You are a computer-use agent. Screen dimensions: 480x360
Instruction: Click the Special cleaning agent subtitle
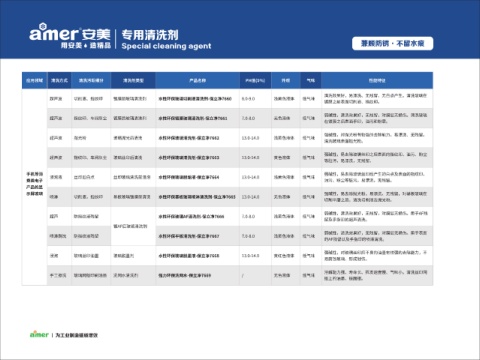click(x=166, y=46)
